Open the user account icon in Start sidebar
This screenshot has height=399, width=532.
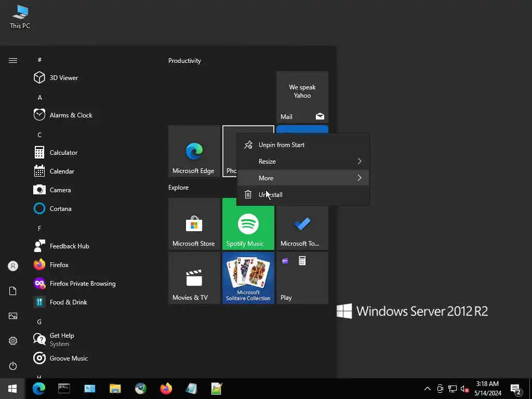tap(13, 266)
